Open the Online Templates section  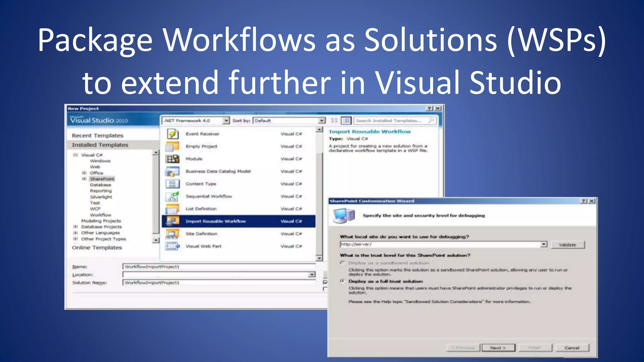[97, 248]
